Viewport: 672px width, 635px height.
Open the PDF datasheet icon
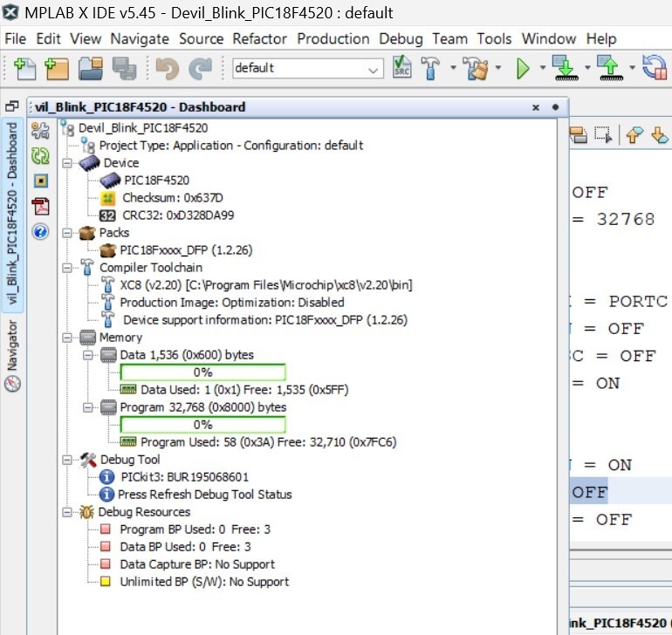pos(41,207)
